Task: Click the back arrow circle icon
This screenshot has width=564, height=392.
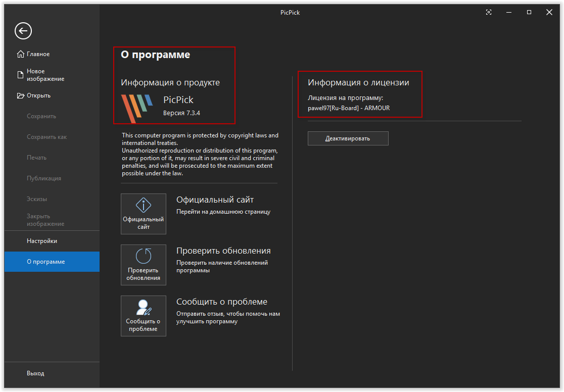Action: [x=23, y=31]
